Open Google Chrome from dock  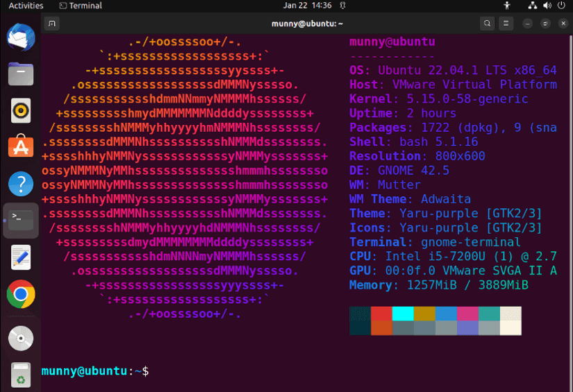click(x=21, y=293)
